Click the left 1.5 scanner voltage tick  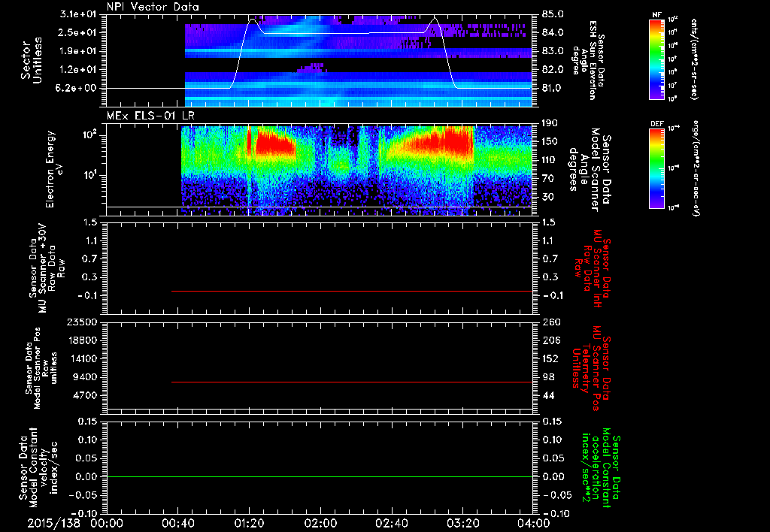tap(90, 222)
